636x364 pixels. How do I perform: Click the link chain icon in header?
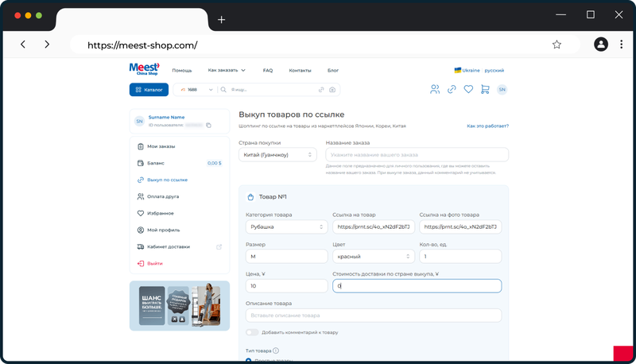click(x=452, y=89)
